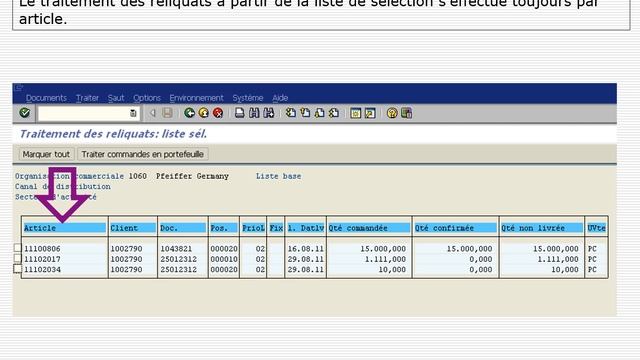
Task: Click the red Cancel icon
Action: tap(218, 113)
